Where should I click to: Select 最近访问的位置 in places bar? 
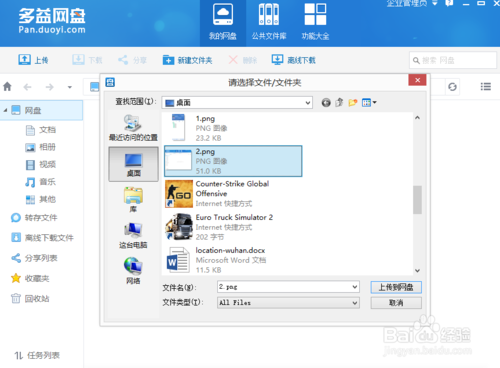point(133,128)
